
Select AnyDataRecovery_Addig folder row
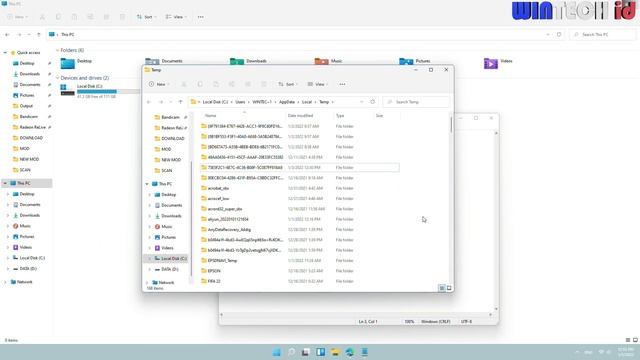tap(300, 229)
